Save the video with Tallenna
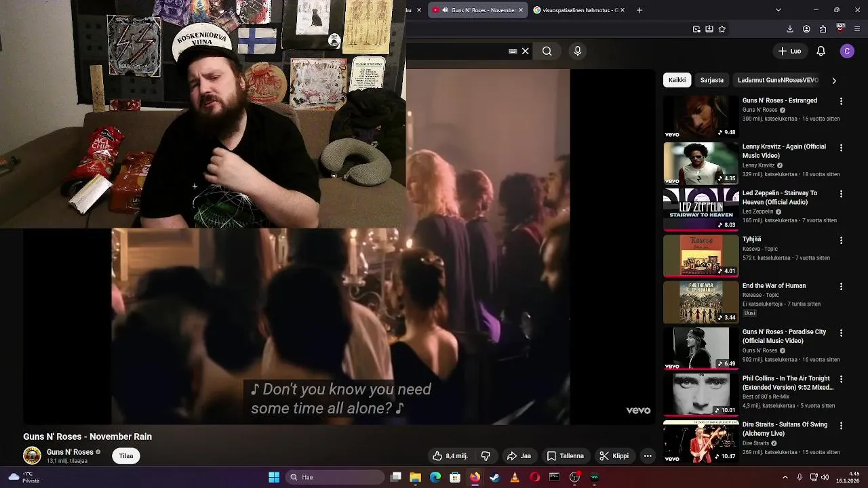 pos(566,456)
